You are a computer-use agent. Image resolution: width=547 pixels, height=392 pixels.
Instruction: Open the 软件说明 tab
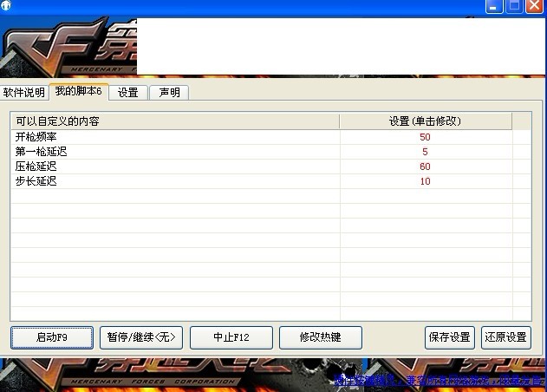tap(23, 93)
